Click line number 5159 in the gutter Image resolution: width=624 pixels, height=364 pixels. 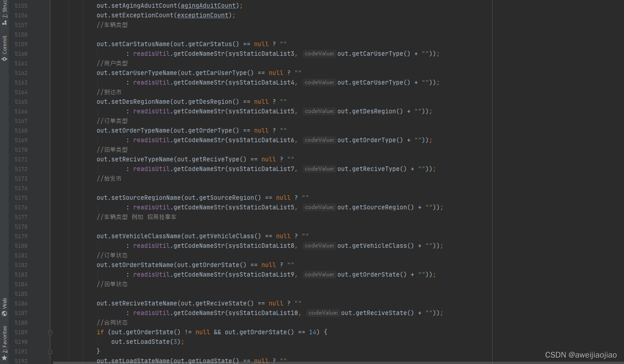tap(21, 44)
